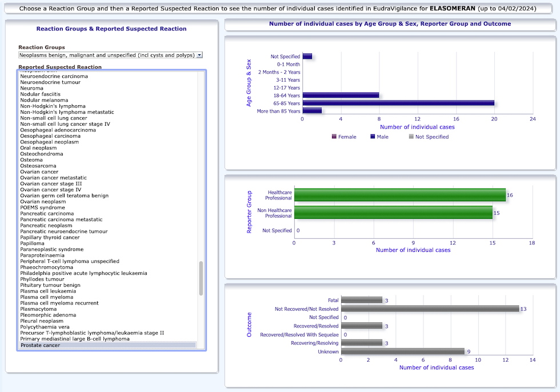Select Prostate cancer in reaction list
This screenshot has width=560, height=392.
(x=107, y=345)
